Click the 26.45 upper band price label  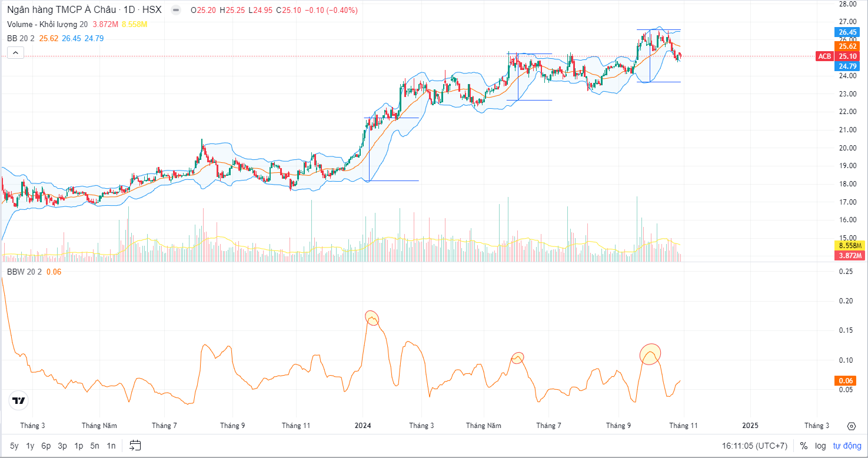(x=847, y=32)
